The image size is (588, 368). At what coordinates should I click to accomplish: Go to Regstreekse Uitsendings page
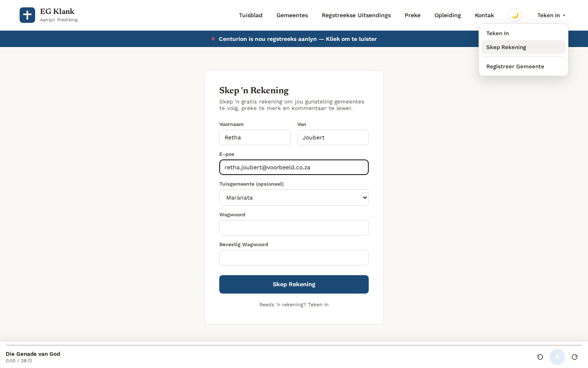356,15
